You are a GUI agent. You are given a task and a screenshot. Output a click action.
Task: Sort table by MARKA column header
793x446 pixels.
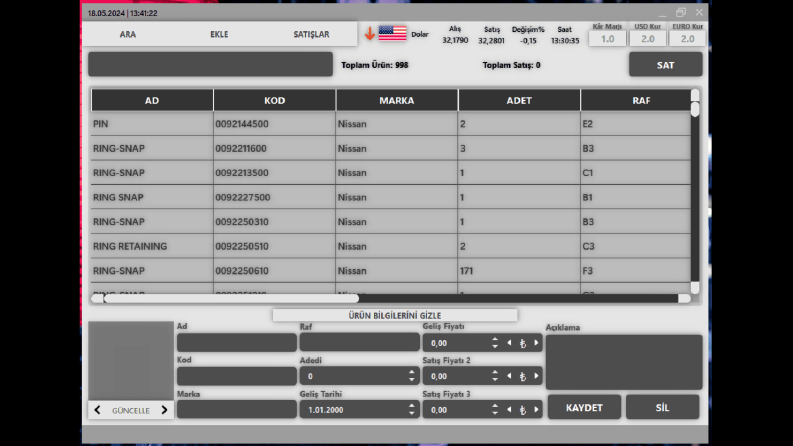pos(396,100)
